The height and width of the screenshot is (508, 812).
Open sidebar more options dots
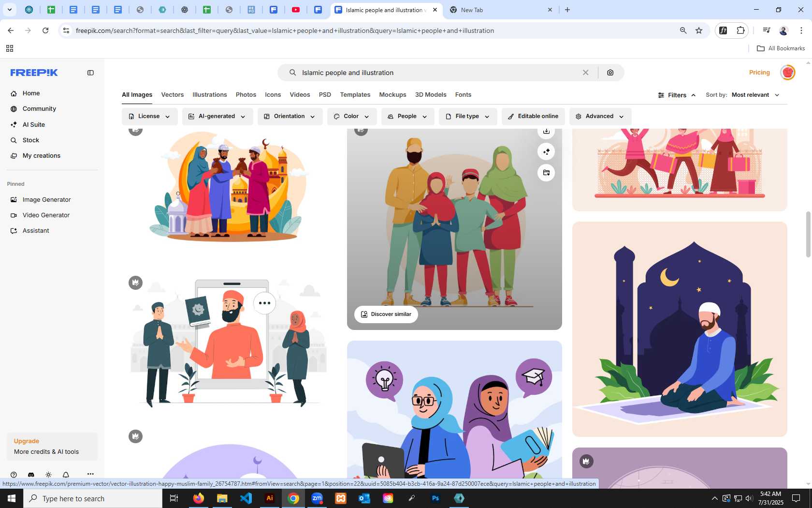pyautogui.click(x=90, y=474)
